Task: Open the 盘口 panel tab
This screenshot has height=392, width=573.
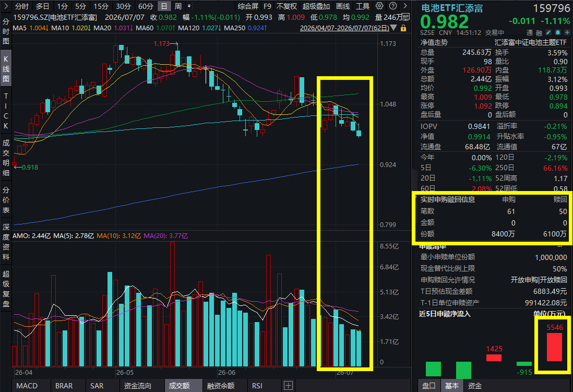Action: 429,386
